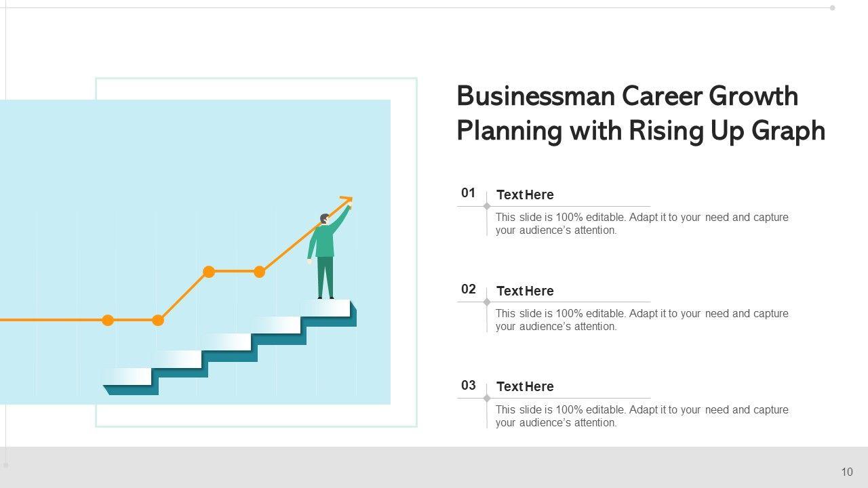This screenshot has width=868, height=488.
Task: Select the diamond marker beside number 01
Action: point(487,206)
